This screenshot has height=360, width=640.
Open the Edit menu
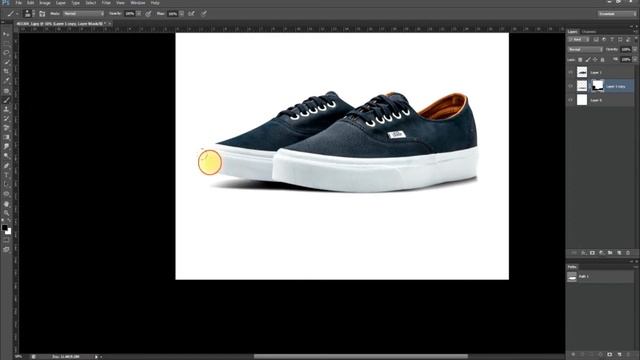tap(31, 2)
